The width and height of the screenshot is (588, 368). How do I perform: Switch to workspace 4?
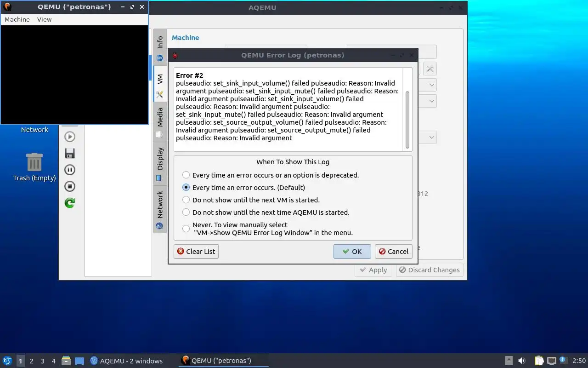[x=53, y=361]
